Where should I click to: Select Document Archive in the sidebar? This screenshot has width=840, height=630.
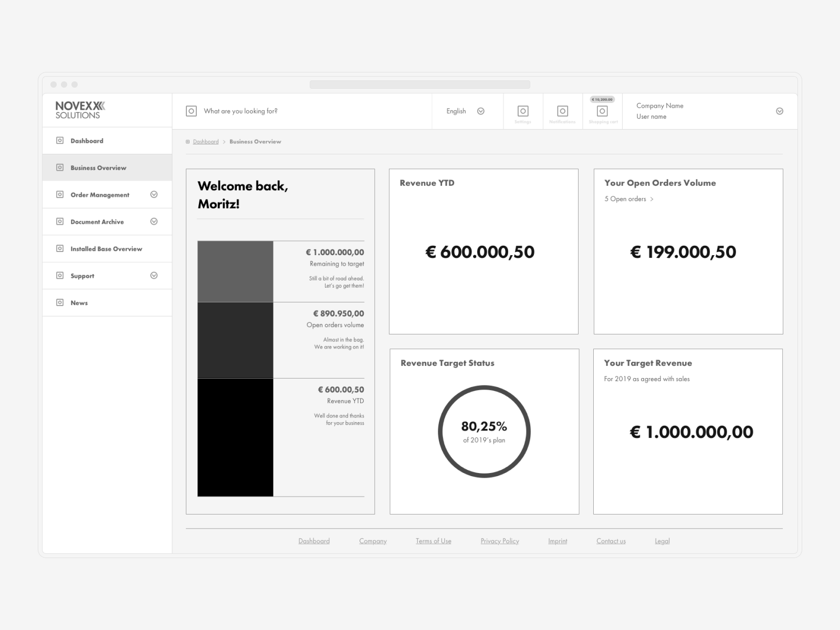107,222
